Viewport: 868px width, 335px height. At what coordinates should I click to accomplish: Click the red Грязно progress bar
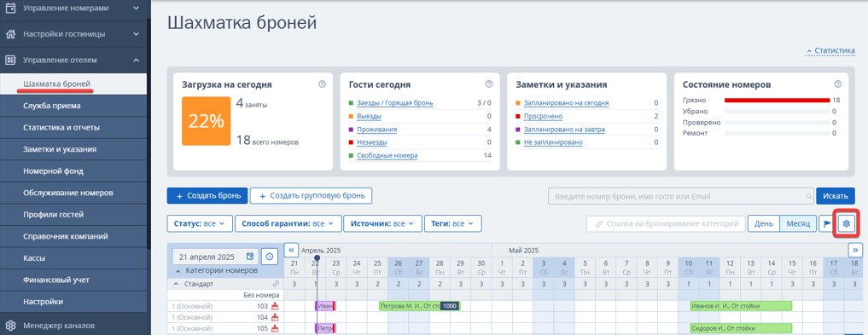pos(778,100)
